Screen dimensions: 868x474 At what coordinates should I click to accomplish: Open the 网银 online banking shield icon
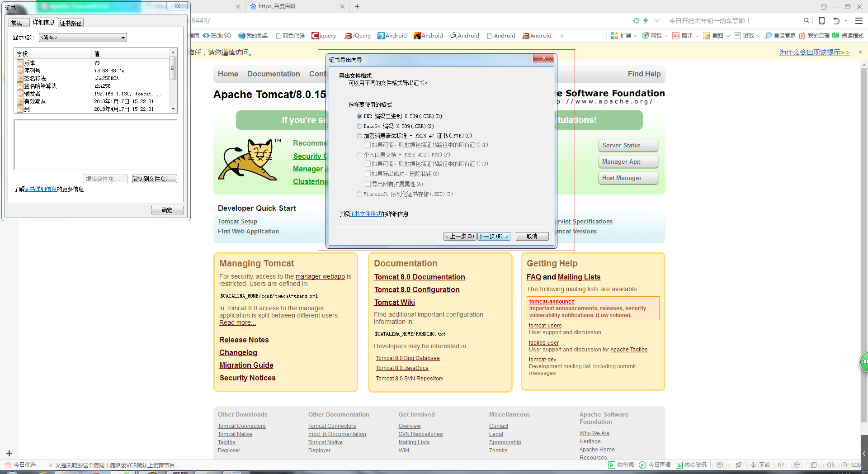652,36
